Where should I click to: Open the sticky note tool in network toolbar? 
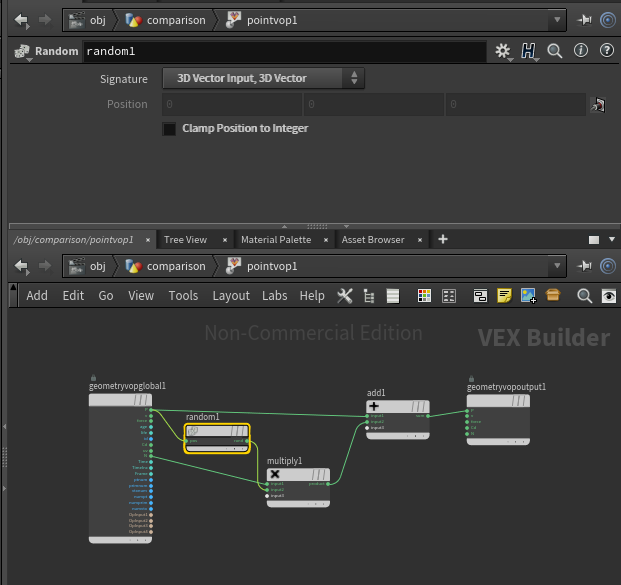pos(504,296)
